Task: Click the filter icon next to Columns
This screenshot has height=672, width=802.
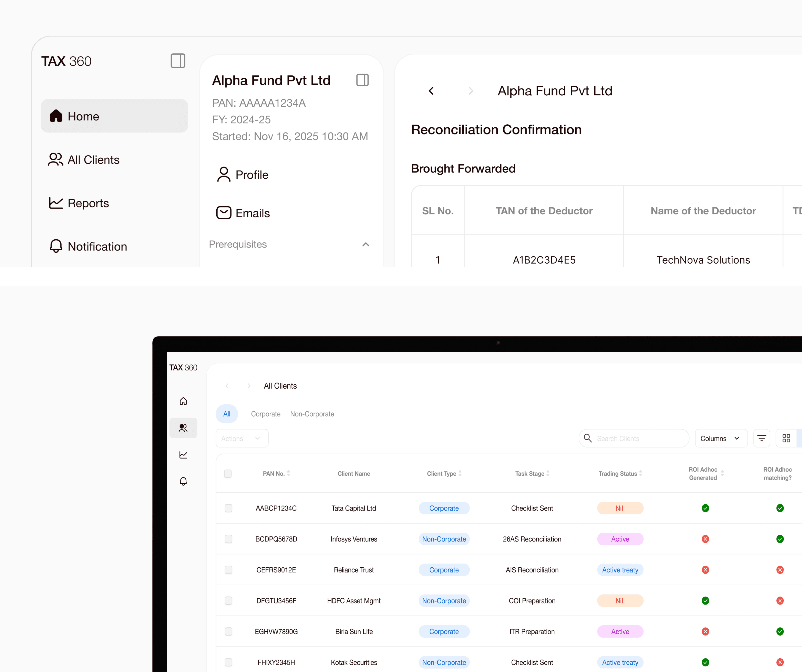Action: pyautogui.click(x=762, y=438)
